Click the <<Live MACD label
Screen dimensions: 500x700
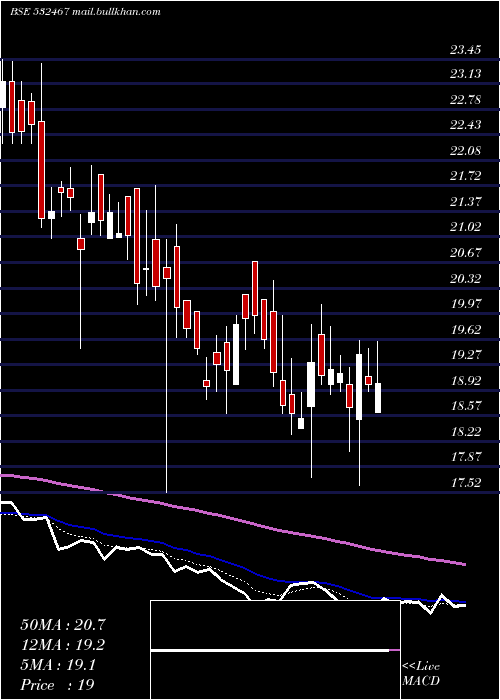421,673
